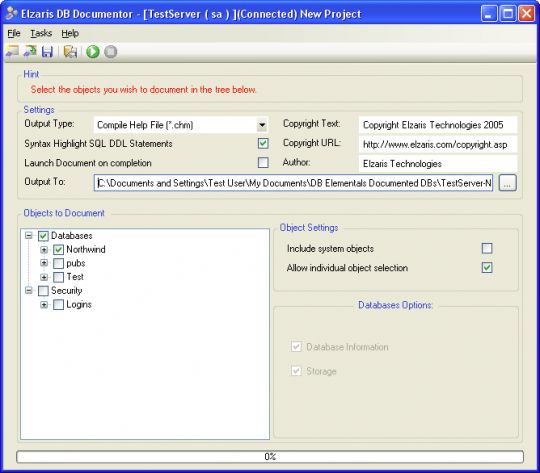Uncheck the Northwind database checkbox
The width and height of the screenshot is (540, 473).
pyautogui.click(x=58, y=250)
